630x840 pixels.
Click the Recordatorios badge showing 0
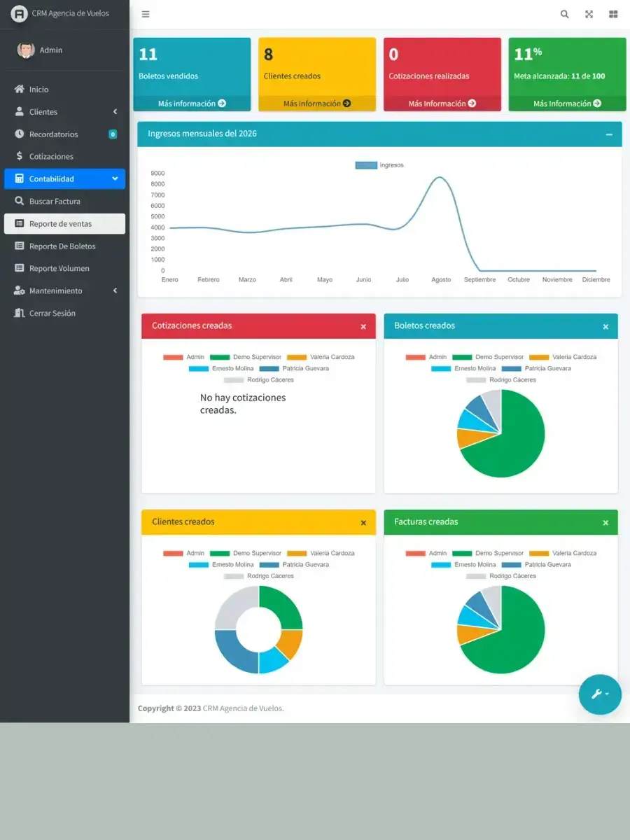point(113,134)
